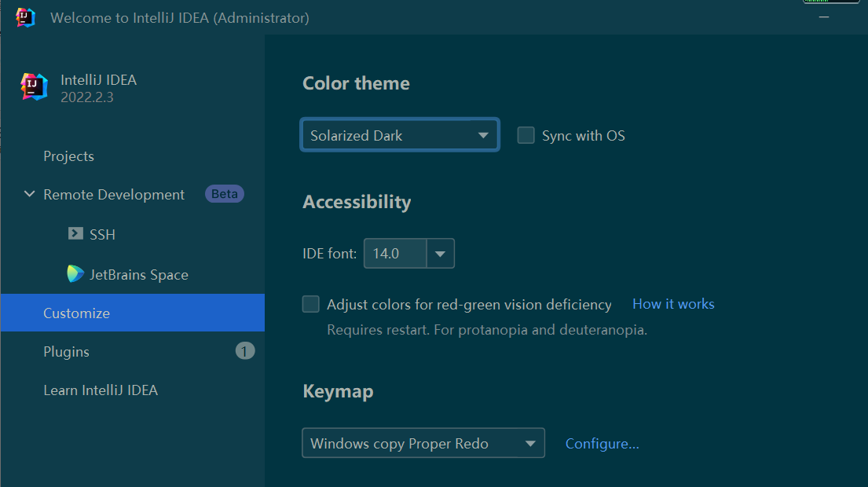This screenshot has height=487, width=868.
Task: Enable Sync with OS checkbox
Action: [x=526, y=135]
